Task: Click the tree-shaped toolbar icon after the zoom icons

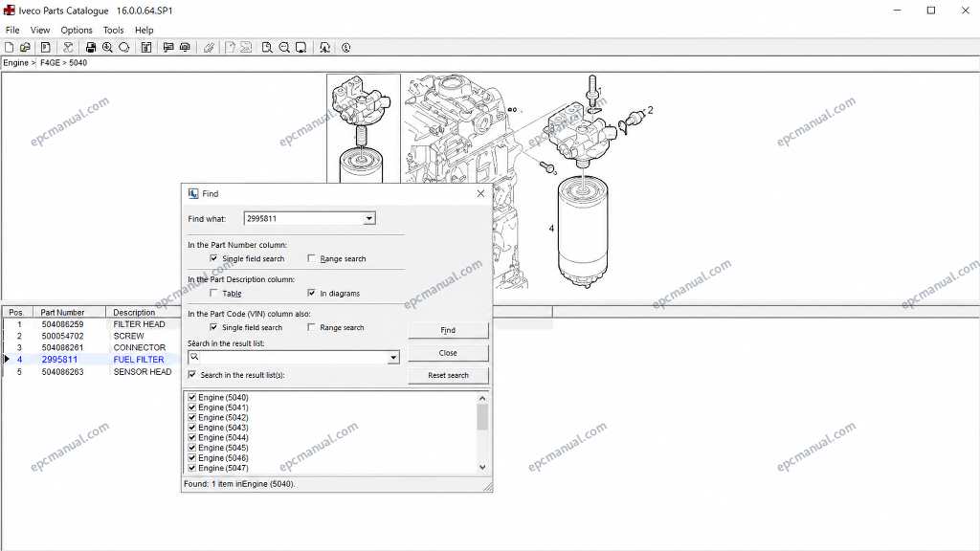Action: tap(324, 48)
